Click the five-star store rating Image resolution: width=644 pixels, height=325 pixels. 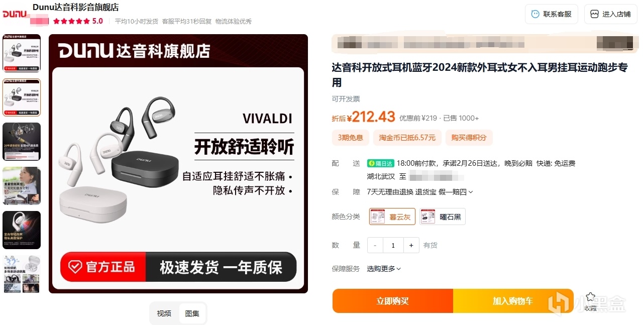pyautogui.click(x=71, y=21)
